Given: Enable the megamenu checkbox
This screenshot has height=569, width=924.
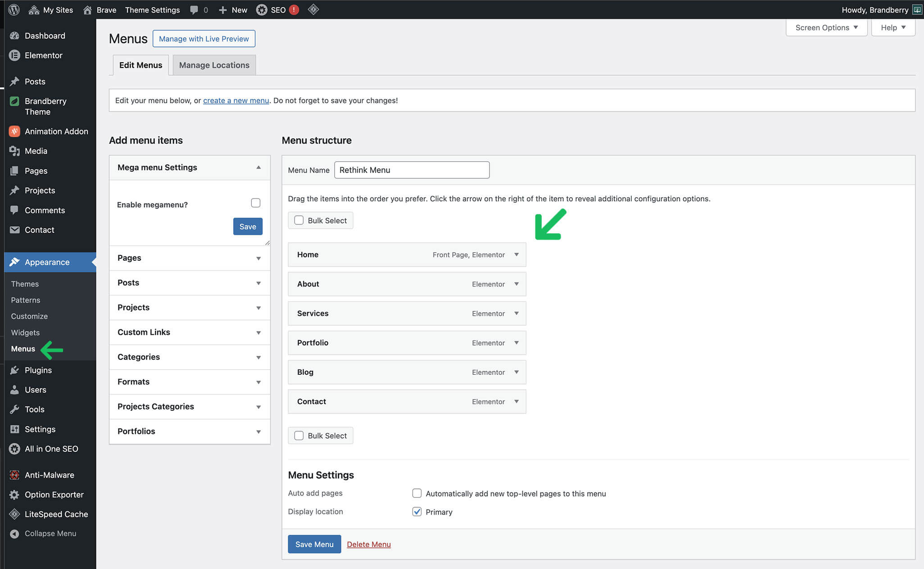Looking at the screenshot, I should click(x=256, y=203).
